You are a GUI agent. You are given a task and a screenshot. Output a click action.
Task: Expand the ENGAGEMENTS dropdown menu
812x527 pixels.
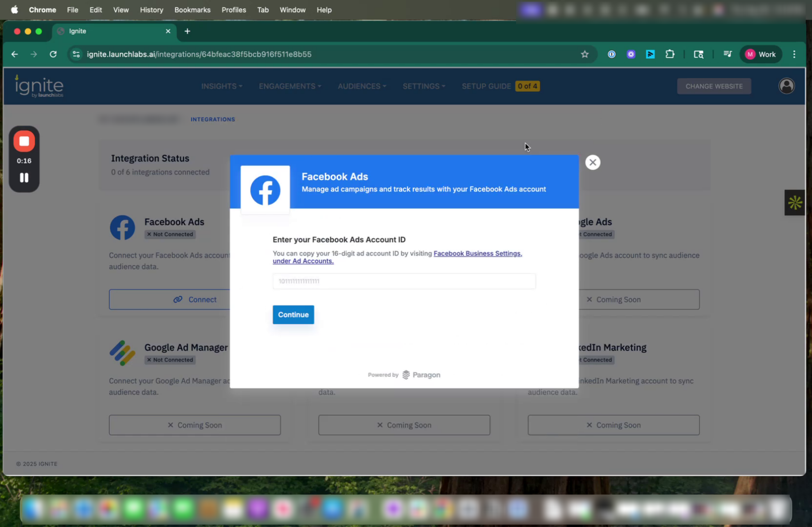point(290,86)
